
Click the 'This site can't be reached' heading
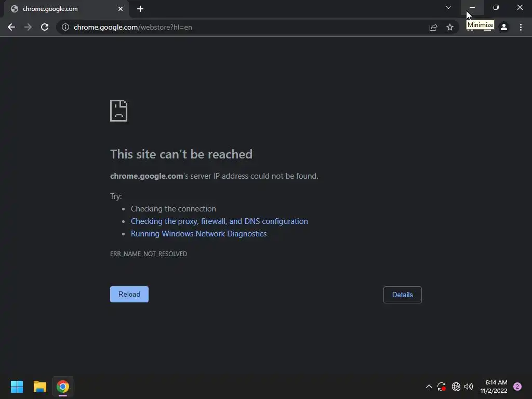click(x=181, y=154)
